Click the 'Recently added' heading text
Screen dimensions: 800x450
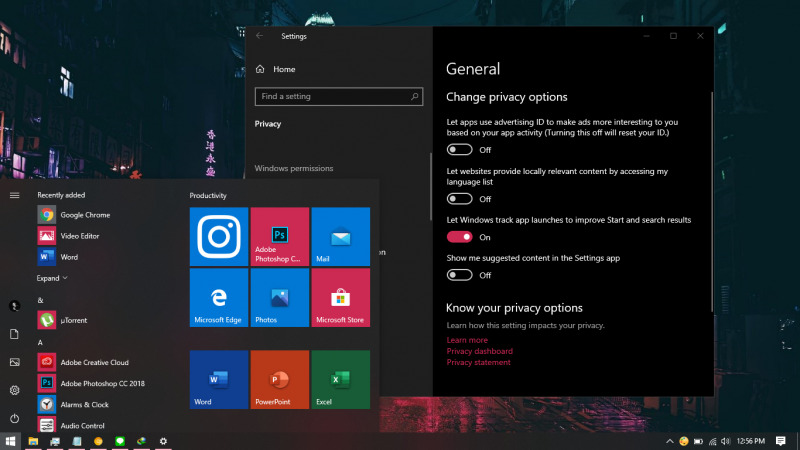click(61, 195)
